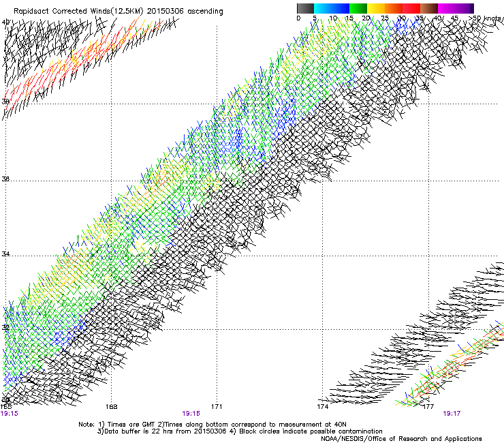The height and width of the screenshot is (443, 504).
Task: Click the ">50 knots" legend label
Action: tap(486, 18)
